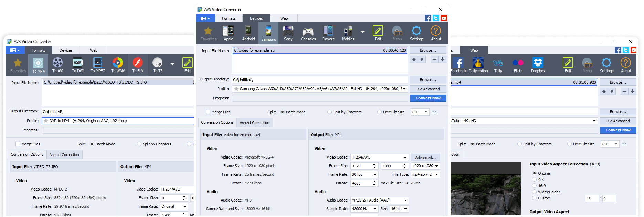Choose 16:9 aspect correction option
This screenshot has width=644, height=217.
(535, 186)
